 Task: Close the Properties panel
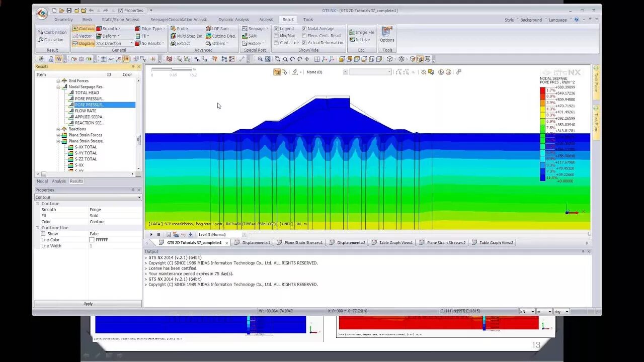click(139, 190)
